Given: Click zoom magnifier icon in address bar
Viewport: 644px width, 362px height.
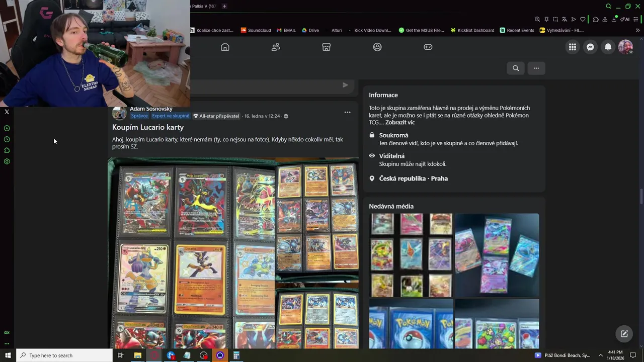Looking at the screenshot, I should coord(537,19).
